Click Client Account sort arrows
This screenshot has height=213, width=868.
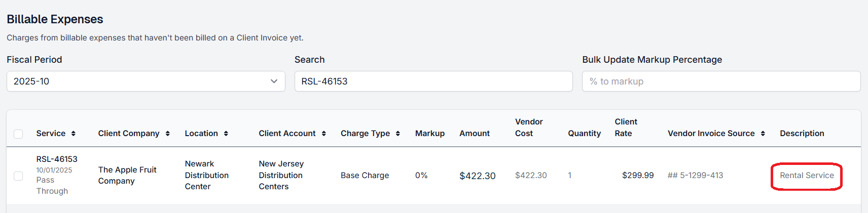tap(324, 134)
